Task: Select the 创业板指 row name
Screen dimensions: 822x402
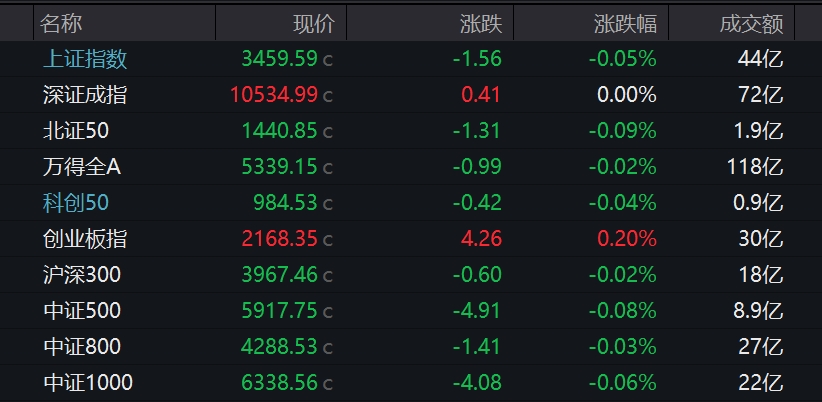Action: tap(85, 239)
